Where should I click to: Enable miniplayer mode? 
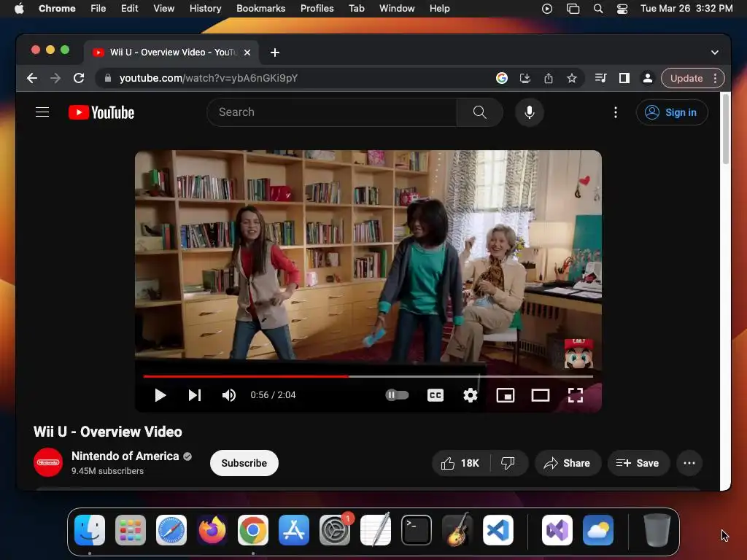(505, 395)
